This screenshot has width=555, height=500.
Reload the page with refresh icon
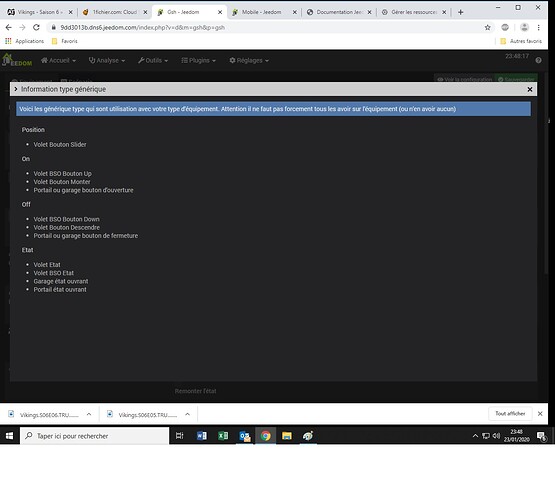pos(36,28)
